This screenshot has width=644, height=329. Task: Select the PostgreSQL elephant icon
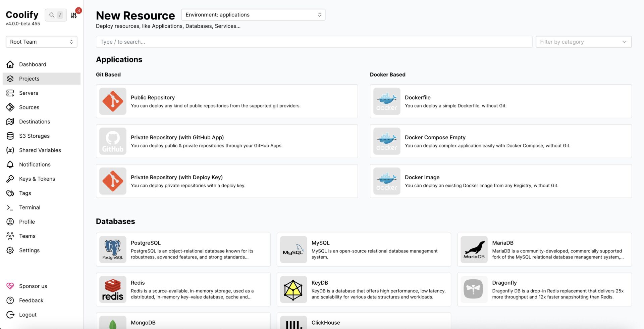point(113,249)
